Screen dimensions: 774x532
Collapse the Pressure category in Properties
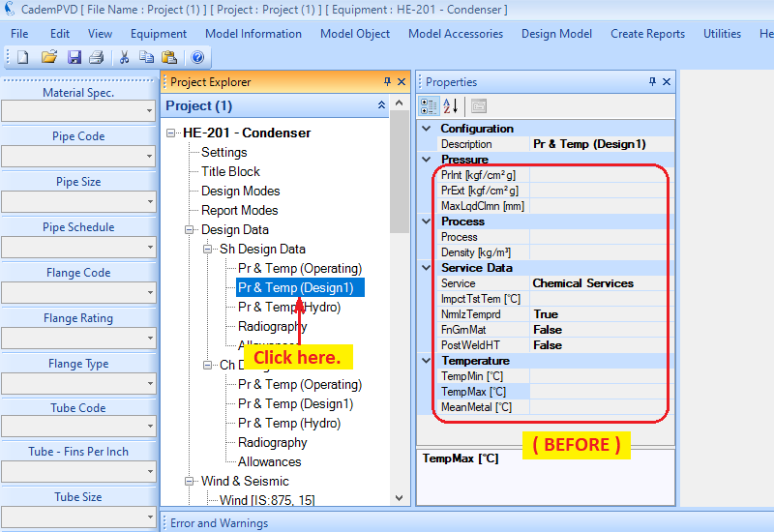pos(427,160)
